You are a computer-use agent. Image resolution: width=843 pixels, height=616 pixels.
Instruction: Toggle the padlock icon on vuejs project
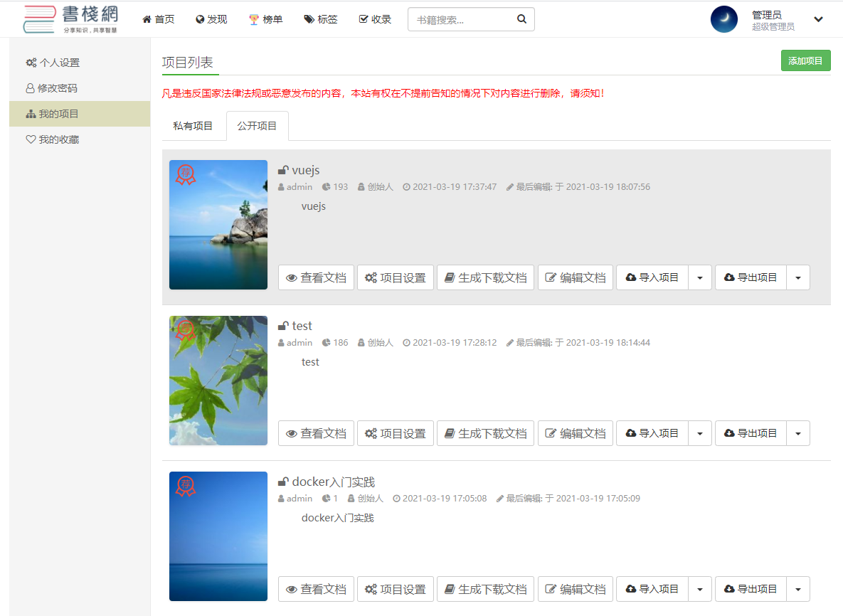point(283,169)
